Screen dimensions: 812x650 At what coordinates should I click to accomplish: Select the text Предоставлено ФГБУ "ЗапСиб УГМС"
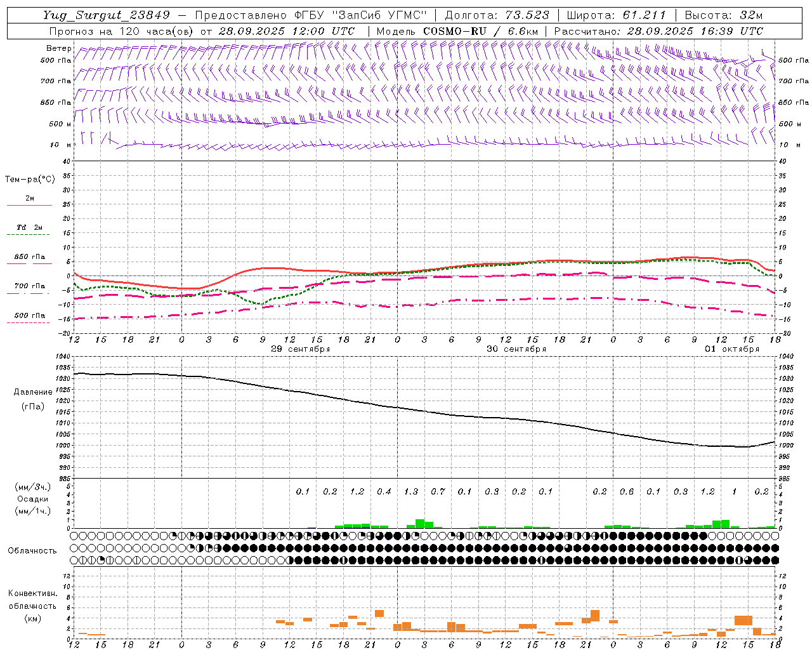[x=311, y=15]
